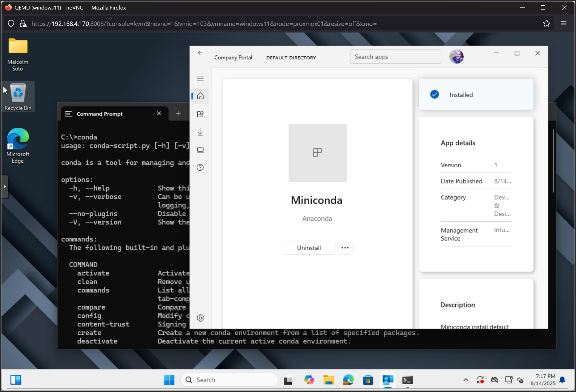Click the Category value text
This screenshot has width=576, height=392.
click(x=502, y=206)
